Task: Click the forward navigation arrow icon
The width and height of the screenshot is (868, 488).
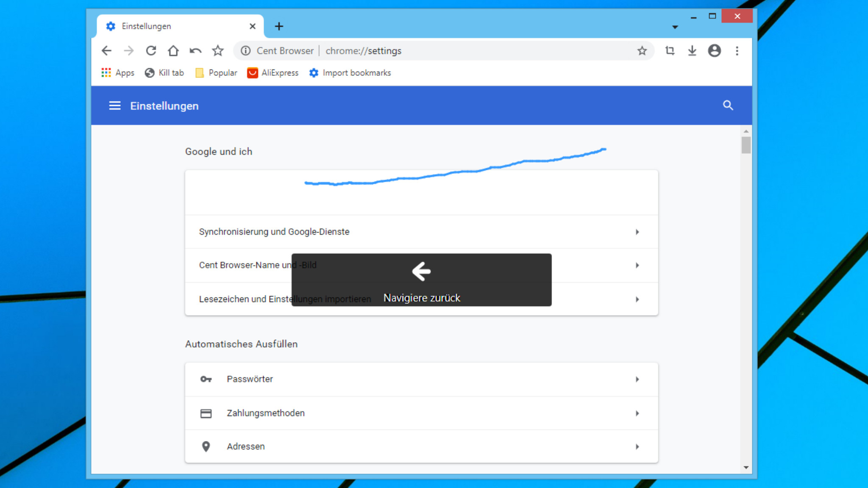Action: 129,51
